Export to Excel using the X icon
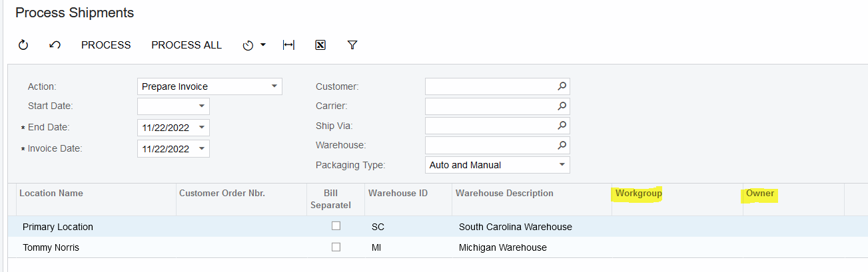This screenshot has height=272, width=868. [x=320, y=45]
